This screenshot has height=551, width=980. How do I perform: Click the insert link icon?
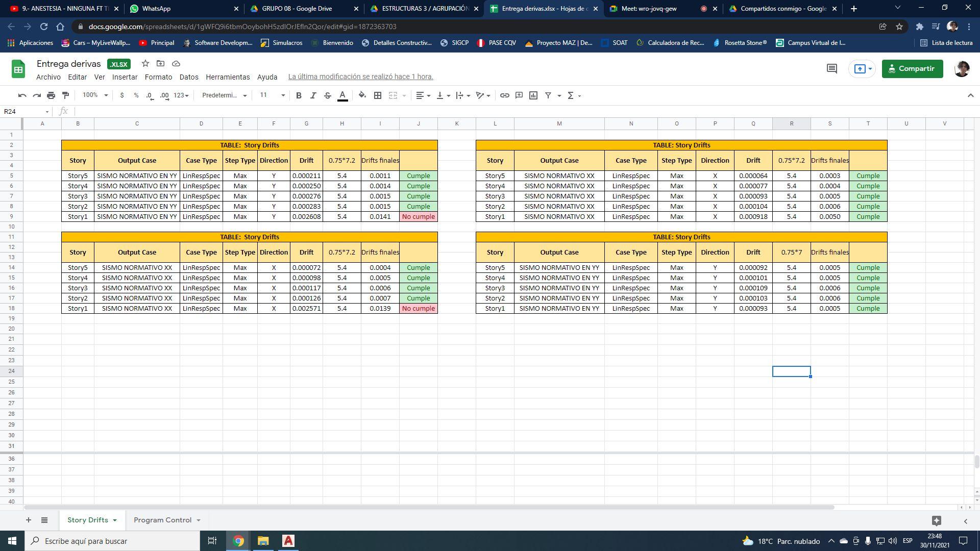[504, 95]
